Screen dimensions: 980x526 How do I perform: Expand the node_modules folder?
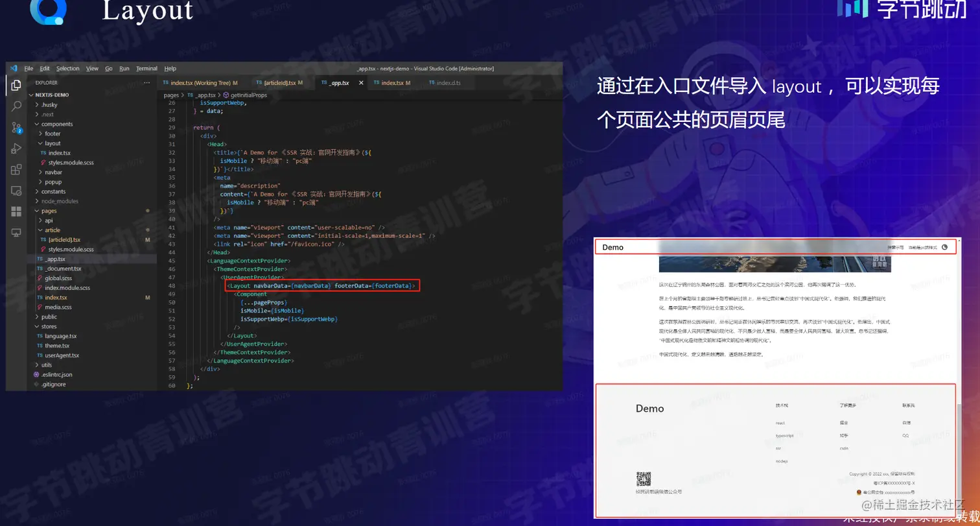[56, 201]
